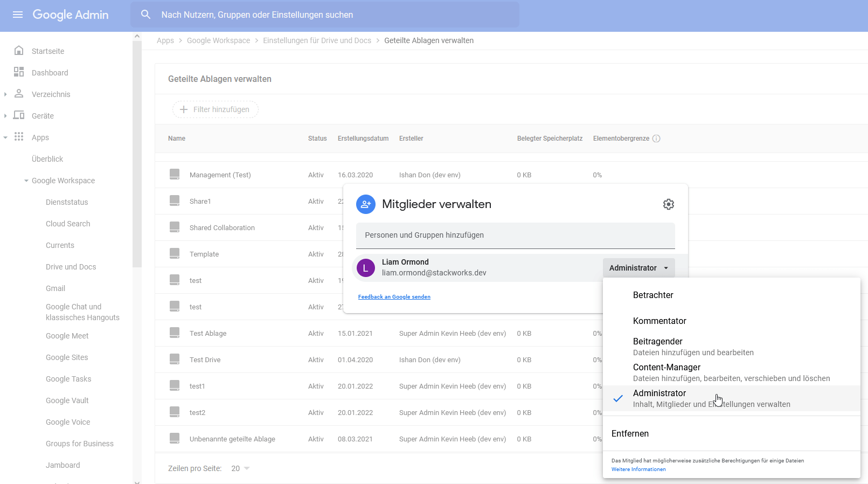Select the Betrachter role
Image resolution: width=868 pixels, height=484 pixels.
tap(653, 295)
